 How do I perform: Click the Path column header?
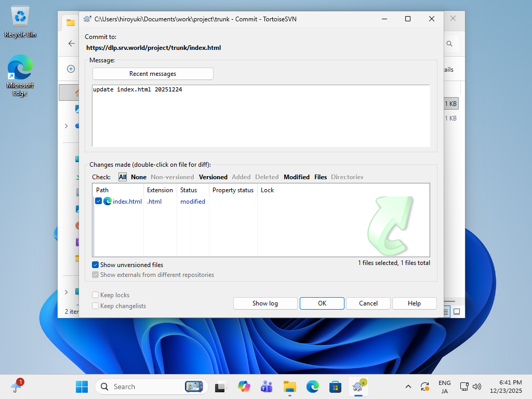click(x=102, y=190)
